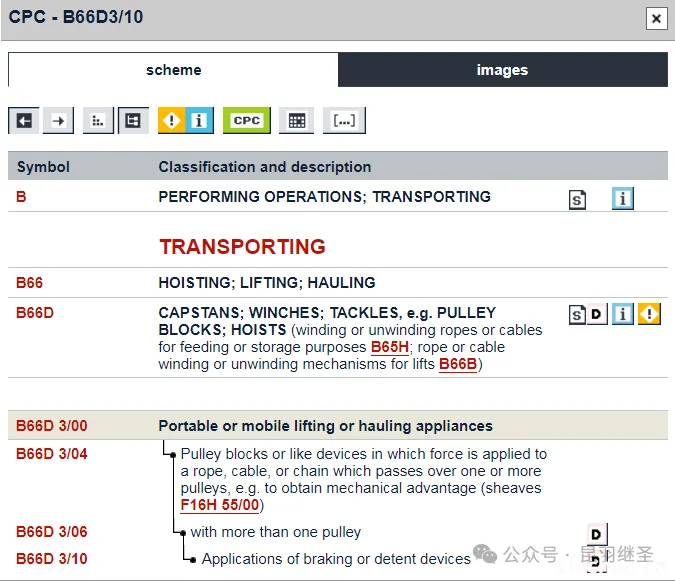The width and height of the screenshot is (675, 581).
Task: Click the D definition icon for B66D
Action: (596, 315)
